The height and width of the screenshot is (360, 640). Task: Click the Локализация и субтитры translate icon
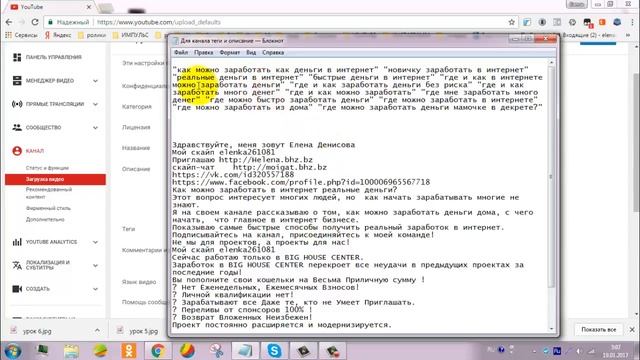click(17, 265)
